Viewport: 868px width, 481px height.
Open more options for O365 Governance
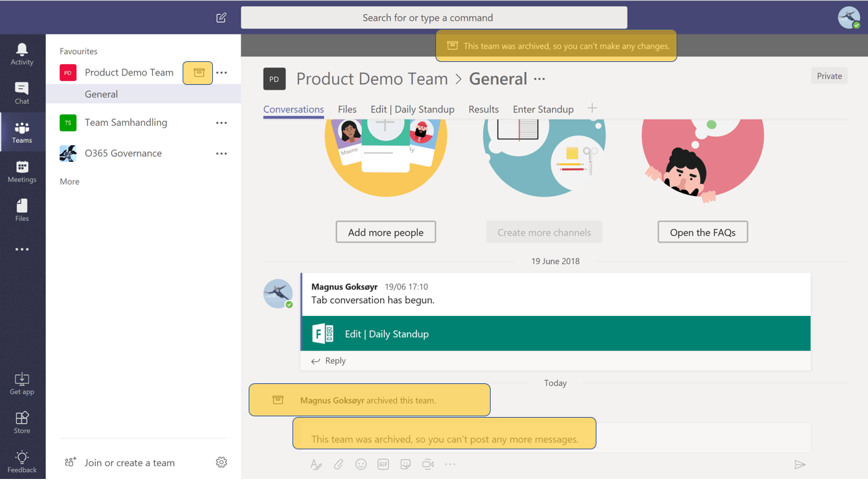(221, 154)
